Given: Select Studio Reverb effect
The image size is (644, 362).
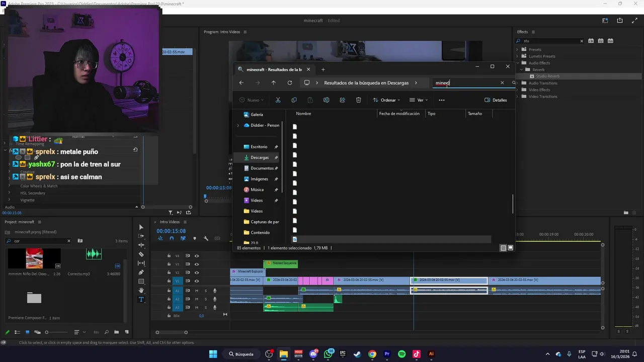Looking at the screenshot, I should [547, 76].
